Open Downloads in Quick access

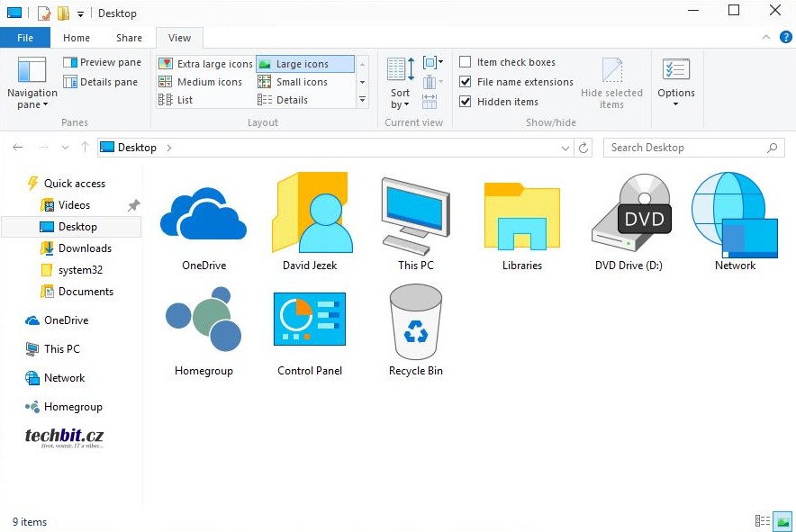tap(85, 248)
